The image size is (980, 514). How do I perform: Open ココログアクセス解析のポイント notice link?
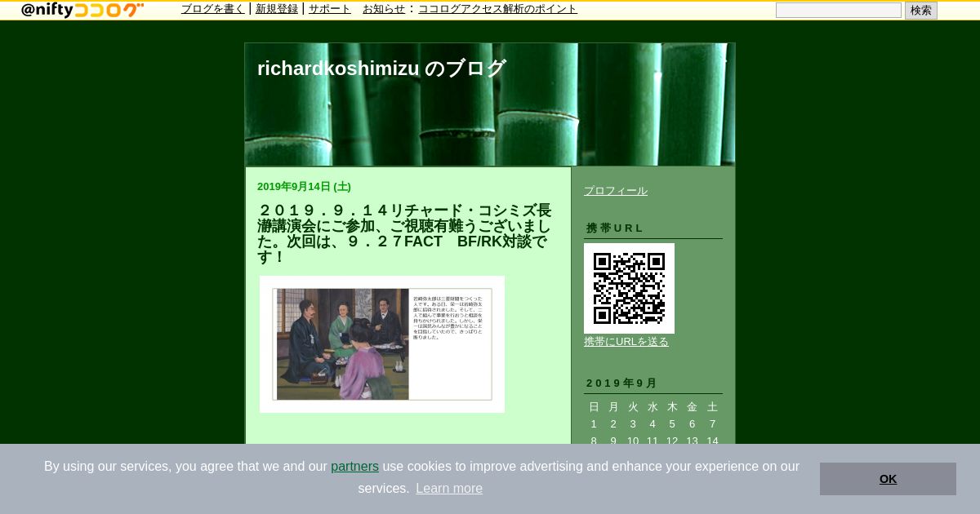click(x=497, y=9)
